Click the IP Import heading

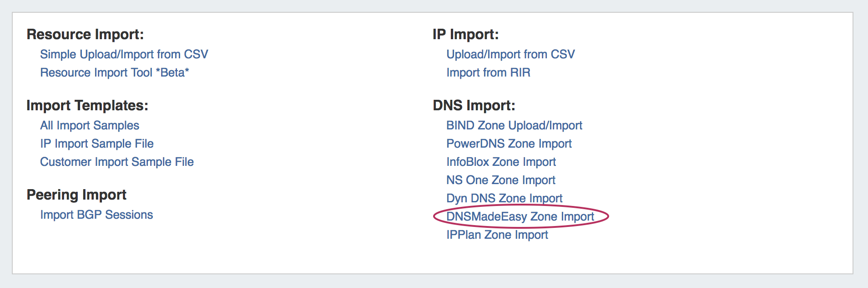pyautogui.click(x=465, y=34)
